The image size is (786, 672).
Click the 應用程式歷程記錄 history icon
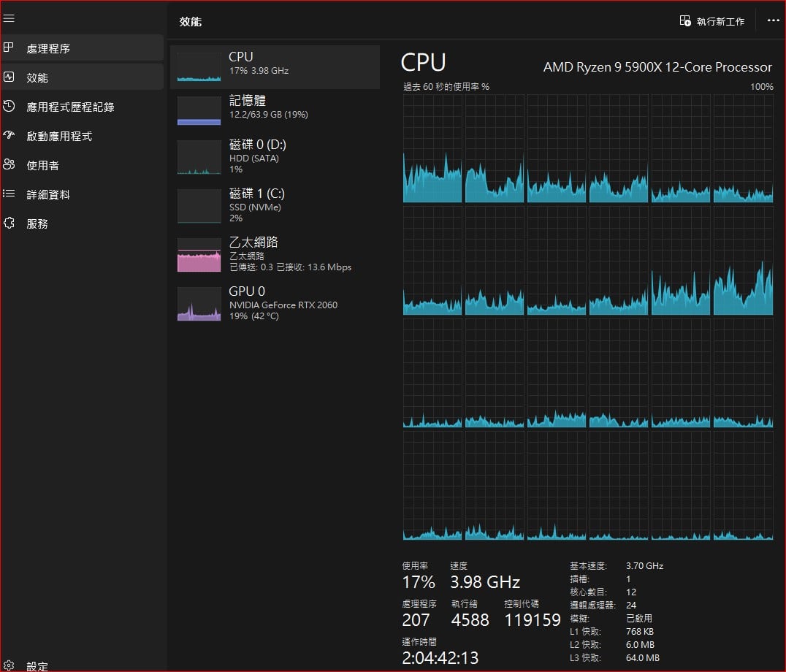[9, 107]
